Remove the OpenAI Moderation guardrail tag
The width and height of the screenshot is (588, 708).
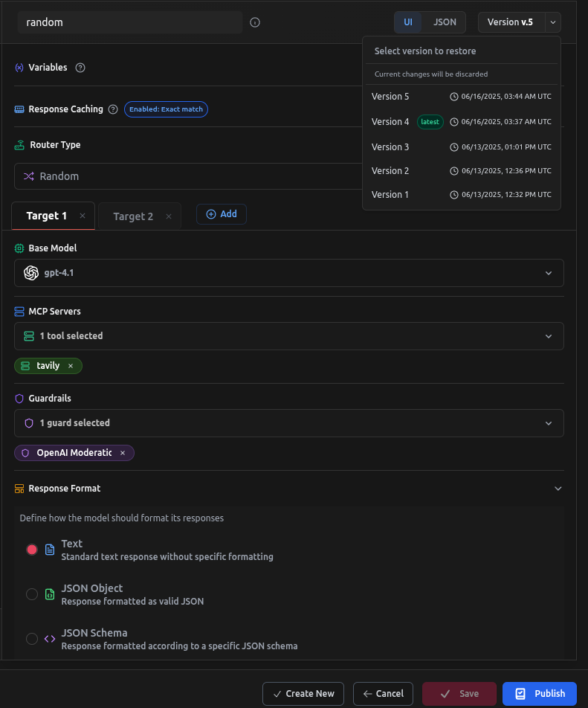[123, 453]
